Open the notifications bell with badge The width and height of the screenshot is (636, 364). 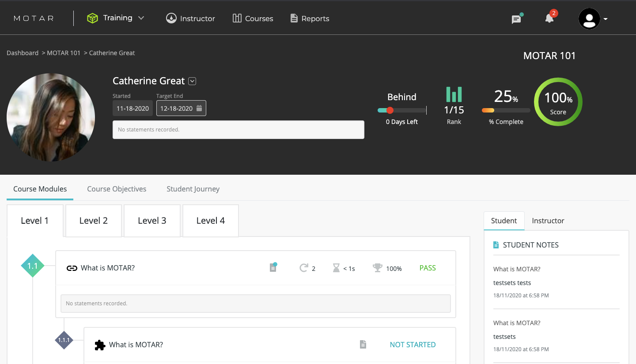tap(550, 17)
